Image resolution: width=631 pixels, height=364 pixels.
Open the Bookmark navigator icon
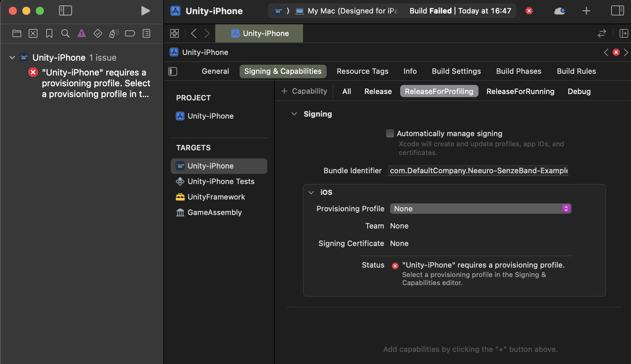(49, 33)
